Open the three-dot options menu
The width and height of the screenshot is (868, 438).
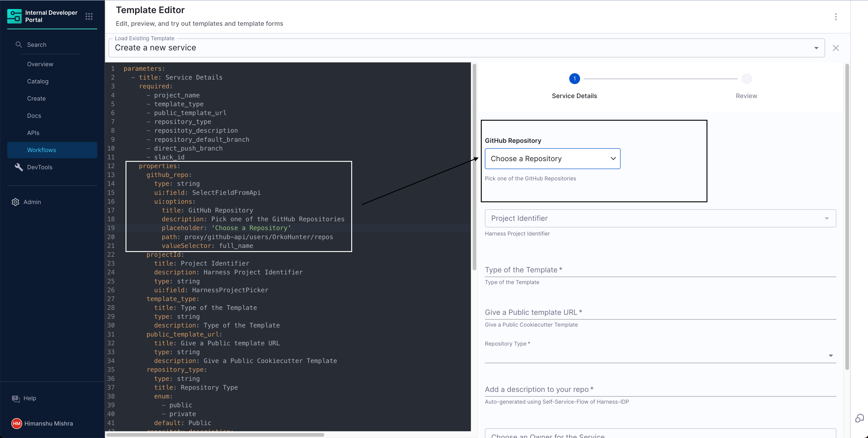tap(836, 17)
